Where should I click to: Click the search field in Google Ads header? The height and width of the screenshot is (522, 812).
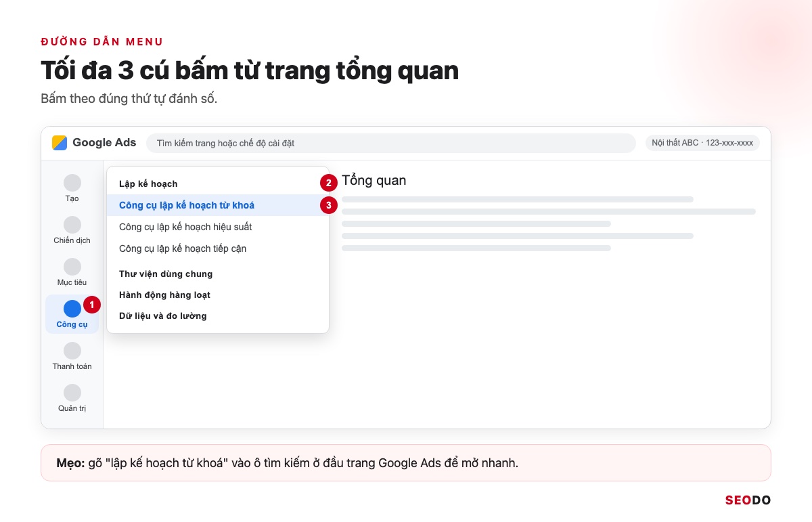coord(391,143)
